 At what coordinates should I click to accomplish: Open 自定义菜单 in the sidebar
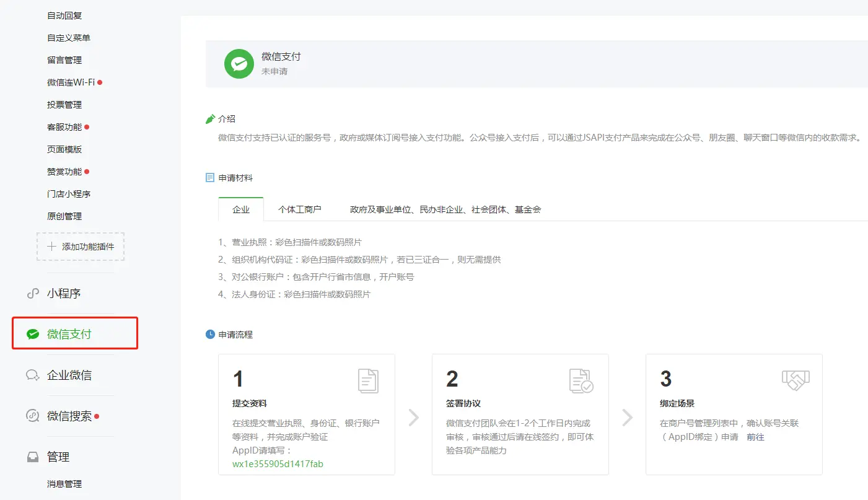(69, 38)
